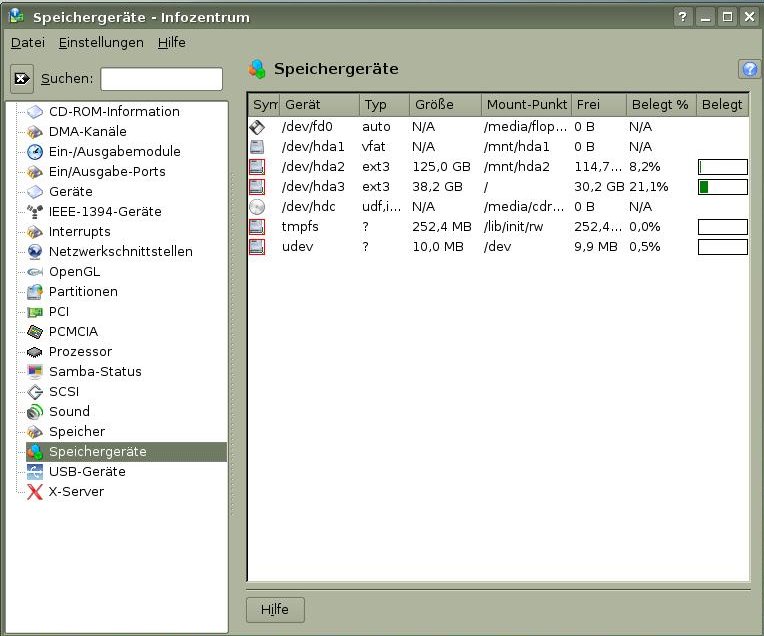
Task: Click the Speicher memory icon
Action: pos(35,432)
